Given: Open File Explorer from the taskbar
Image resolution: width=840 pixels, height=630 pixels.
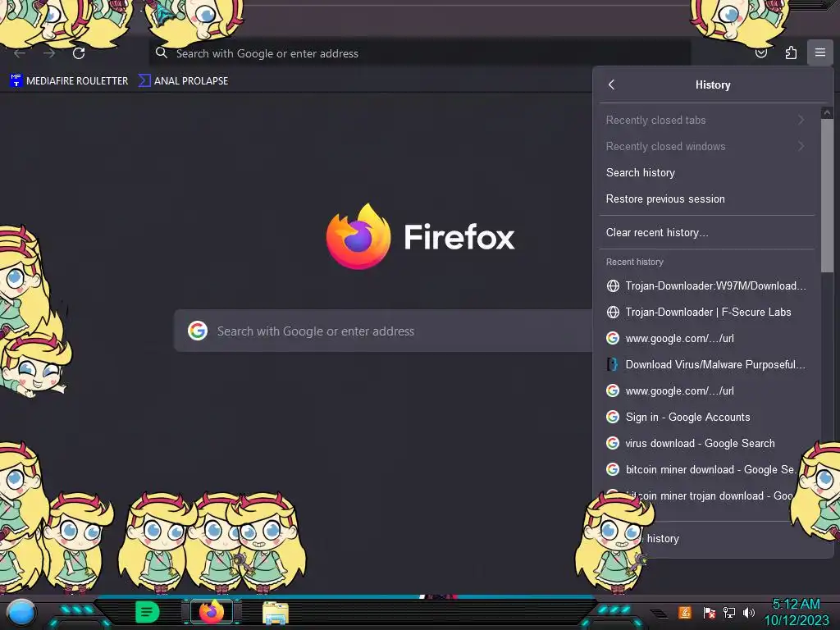Looking at the screenshot, I should (276, 613).
